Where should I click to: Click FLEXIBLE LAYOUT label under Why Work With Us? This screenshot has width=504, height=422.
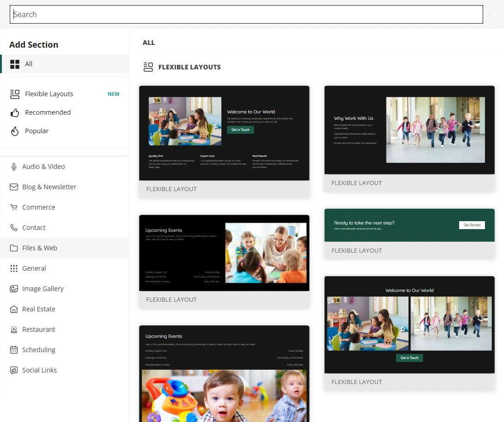click(x=357, y=183)
